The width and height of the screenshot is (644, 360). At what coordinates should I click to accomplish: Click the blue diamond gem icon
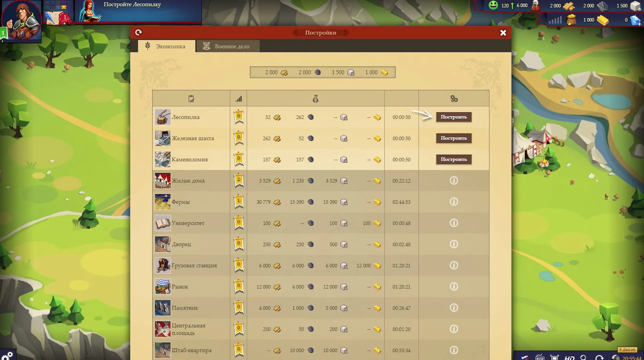[636, 20]
